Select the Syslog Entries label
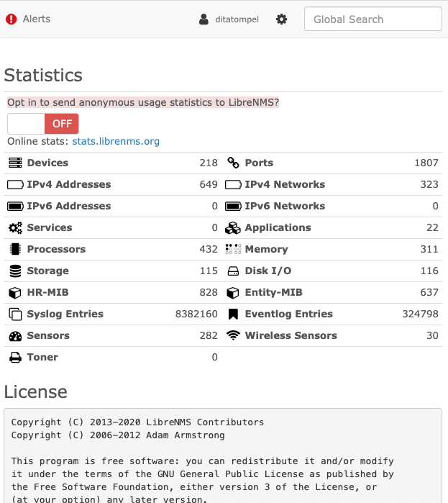The height and width of the screenshot is (503, 448). coord(65,314)
